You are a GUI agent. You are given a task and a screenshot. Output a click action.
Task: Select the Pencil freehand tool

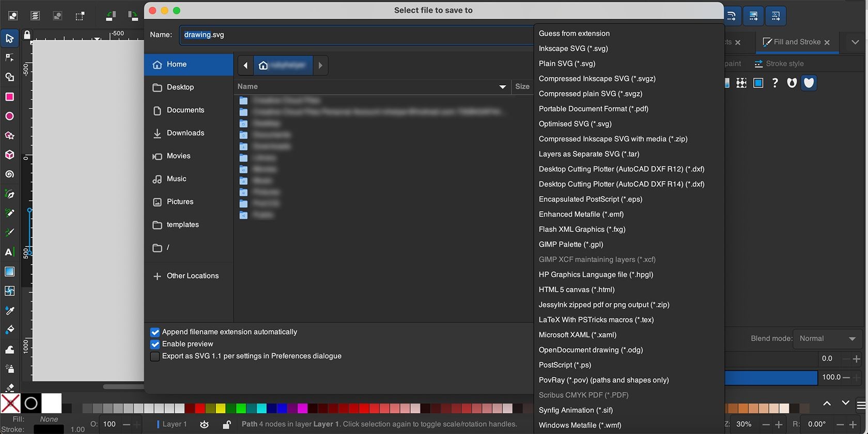point(9,213)
